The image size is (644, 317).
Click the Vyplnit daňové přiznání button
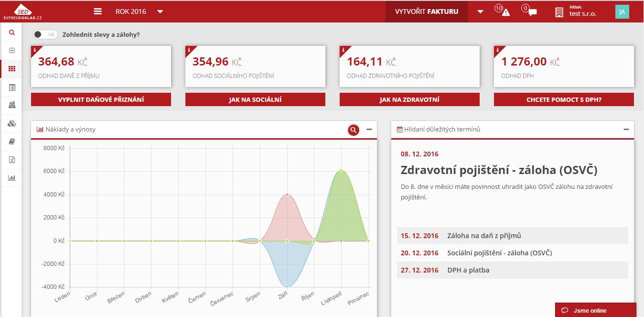pyautogui.click(x=101, y=99)
